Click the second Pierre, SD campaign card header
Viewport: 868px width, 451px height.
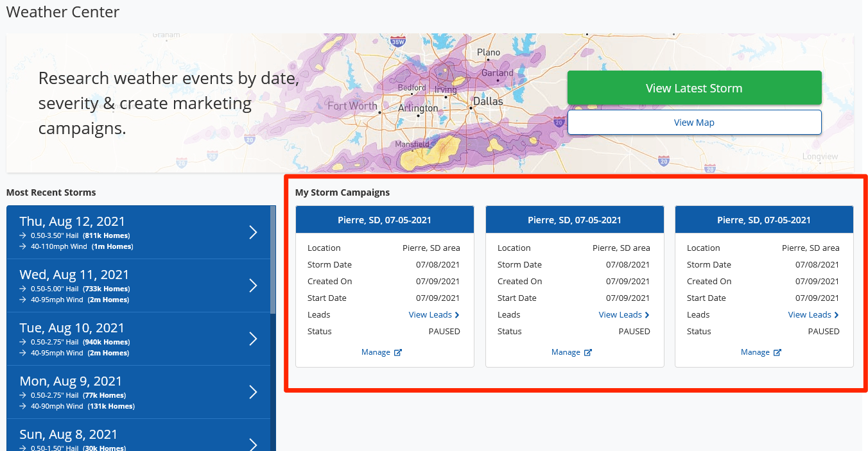(575, 220)
